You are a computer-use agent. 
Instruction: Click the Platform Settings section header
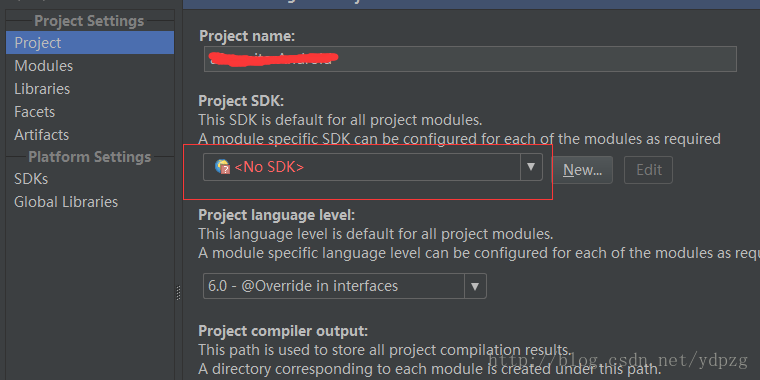pyautogui.click(x=90, y=157)
